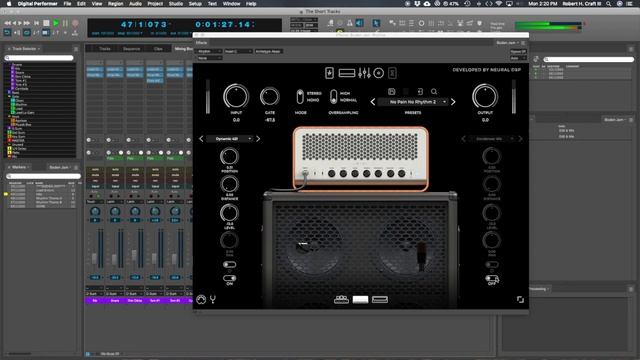Click the Record transport button

pyautogui.click(x=75, y=23)
